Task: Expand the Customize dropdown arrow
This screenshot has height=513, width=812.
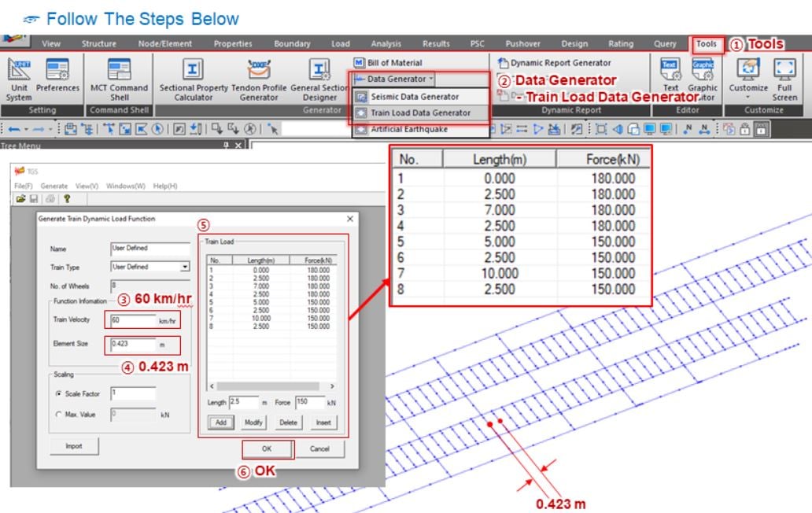Action: [748, 98]
